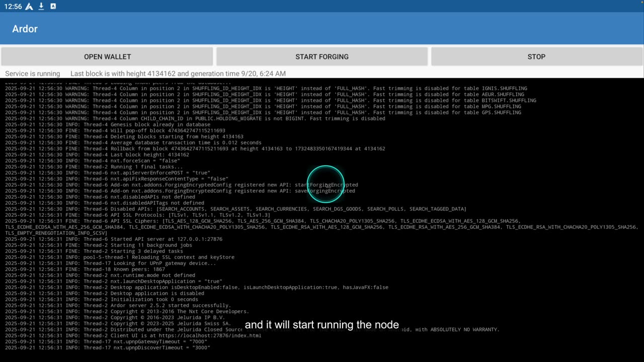Select log line 'Reloading SSL context and keyStore'
The image size is (644, 362).
click(x=120, y=257)
